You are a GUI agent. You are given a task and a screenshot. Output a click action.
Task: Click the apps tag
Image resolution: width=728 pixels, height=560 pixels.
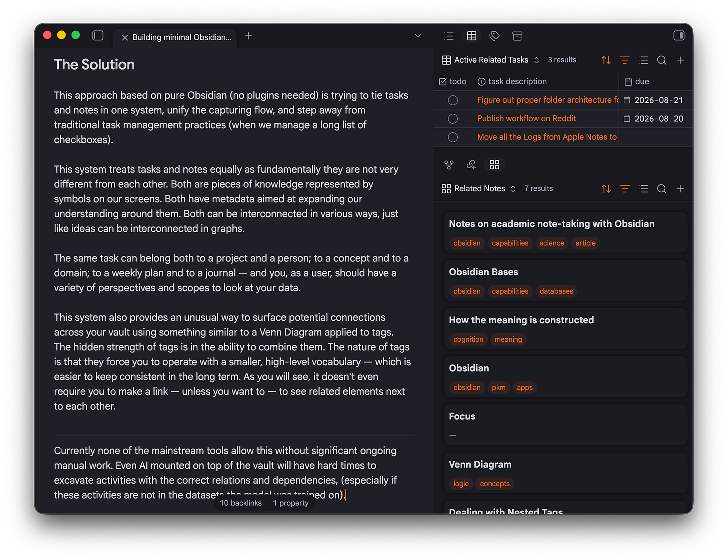pos(524,388)
